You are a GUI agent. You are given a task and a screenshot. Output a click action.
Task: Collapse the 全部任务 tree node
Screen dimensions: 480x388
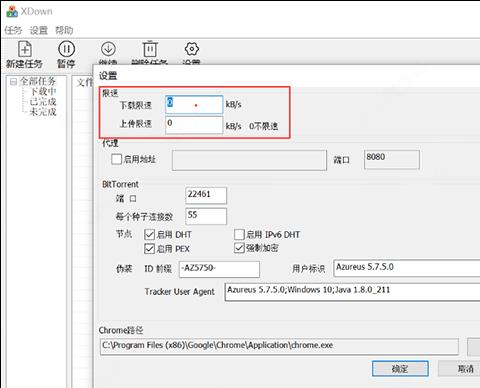click(13, 81)
